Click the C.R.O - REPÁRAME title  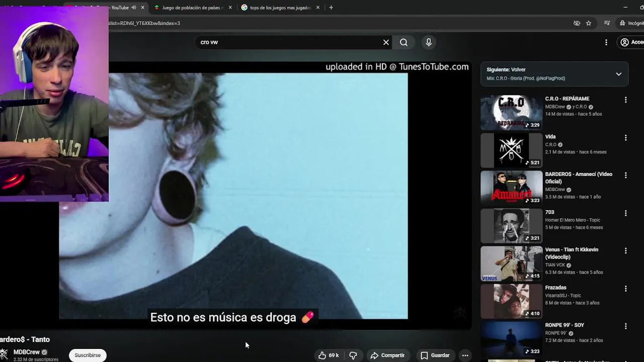point(567,99)
